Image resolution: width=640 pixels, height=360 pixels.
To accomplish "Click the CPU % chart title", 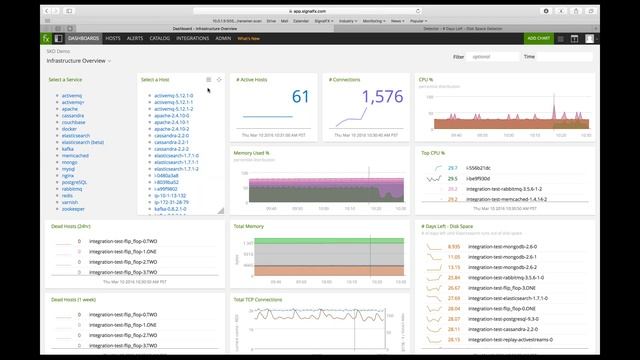I will point(426,80).
